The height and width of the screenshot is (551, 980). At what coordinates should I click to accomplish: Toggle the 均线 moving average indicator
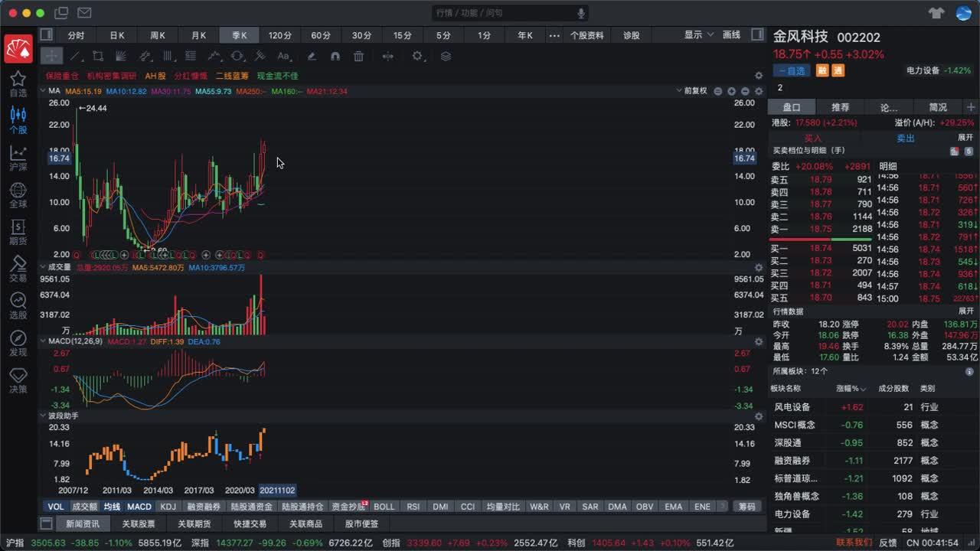click(112, 507)
